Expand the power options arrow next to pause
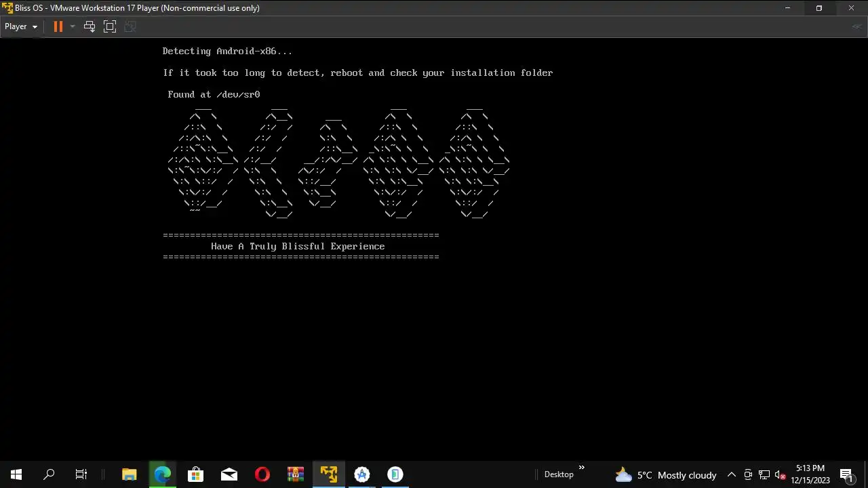 tap(73, 26)
